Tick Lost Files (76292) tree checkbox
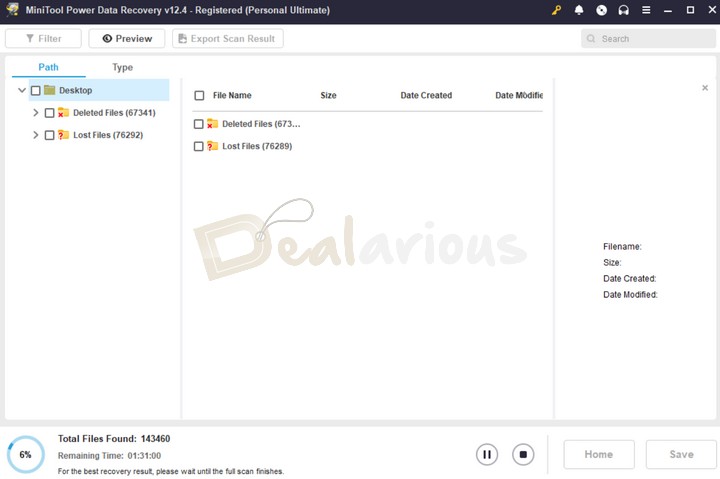The height and width of the screenshot is (479, 720). click(50, 135)
